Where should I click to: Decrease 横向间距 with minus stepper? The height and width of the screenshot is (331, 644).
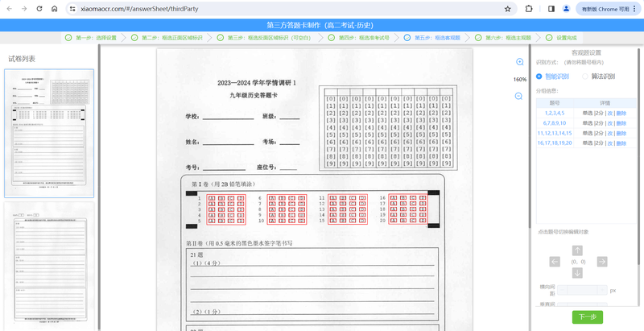tap(561, 290)
